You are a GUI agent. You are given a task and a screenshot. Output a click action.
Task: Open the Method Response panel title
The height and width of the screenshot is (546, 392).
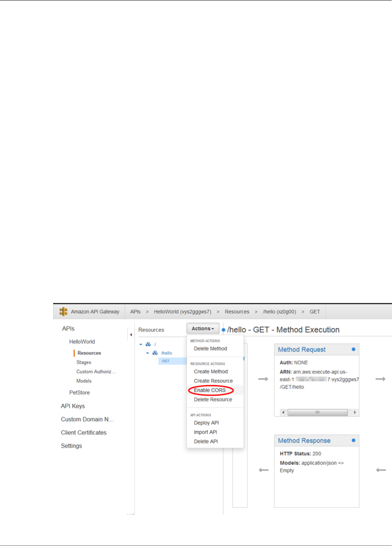point(304,441)
